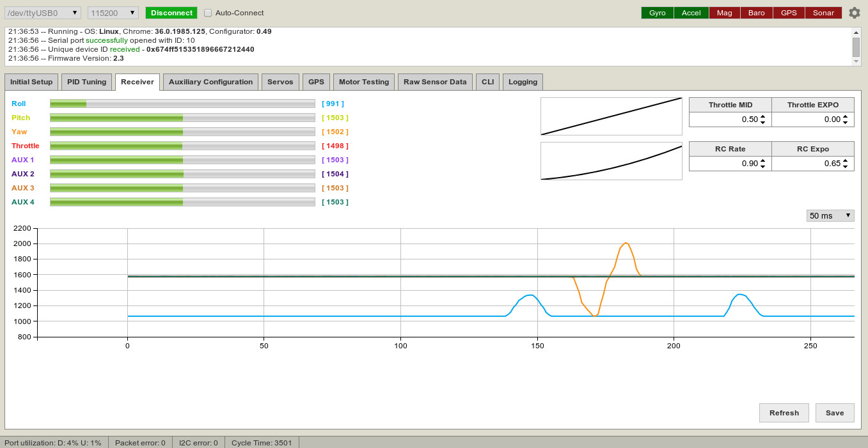Open the CLI tab
Image resolution: width=868 pixels, height=448 pixels.
coord(487,82)
